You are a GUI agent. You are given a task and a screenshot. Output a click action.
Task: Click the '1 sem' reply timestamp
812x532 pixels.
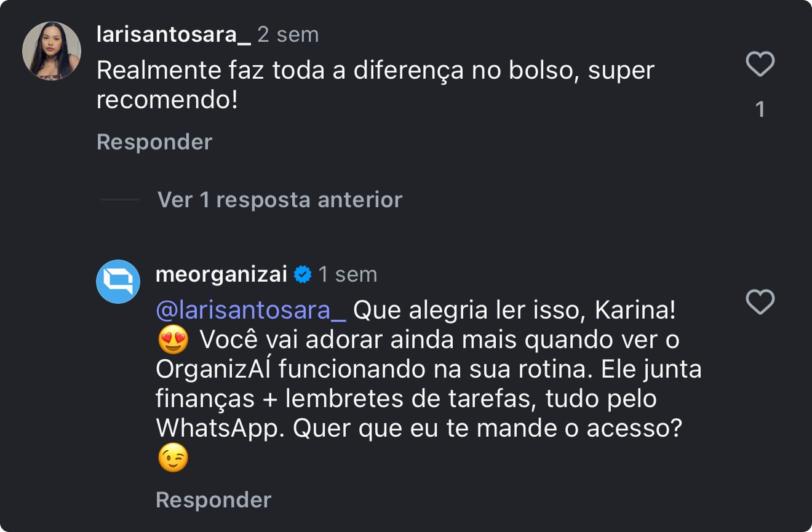tap(348, 274)
